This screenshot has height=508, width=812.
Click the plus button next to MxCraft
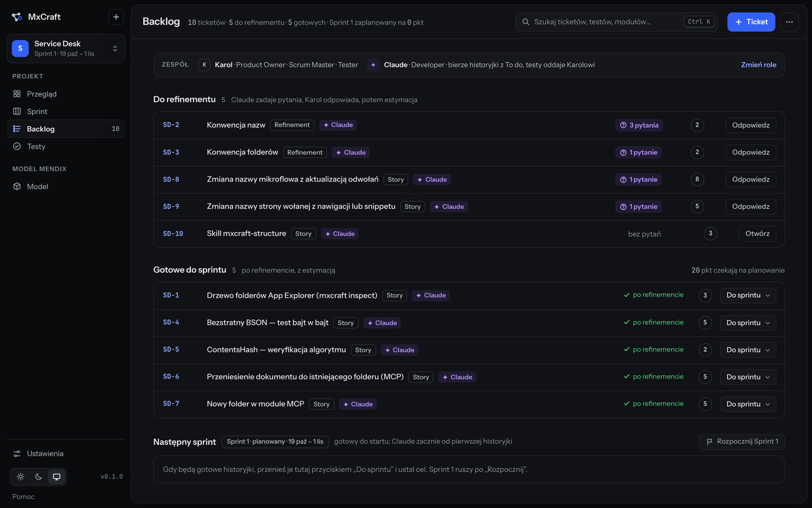click(116, 17)
